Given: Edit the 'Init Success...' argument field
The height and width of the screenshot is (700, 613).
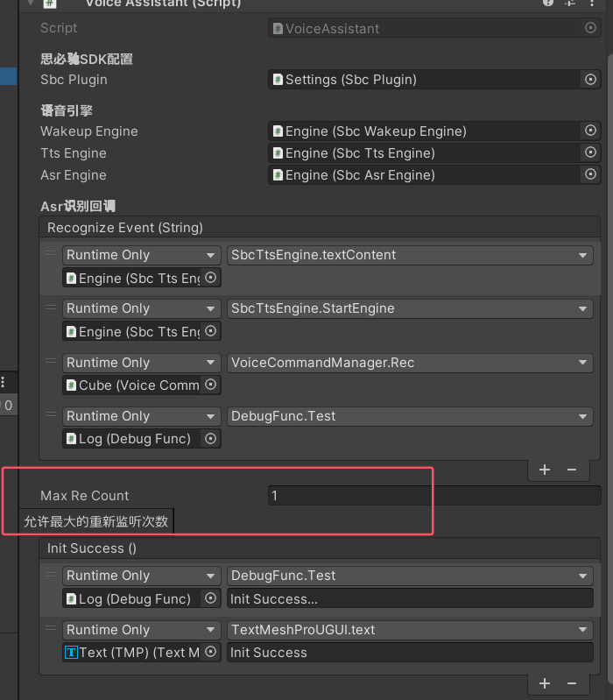Looking at the screenshot, I should point(410,598).
